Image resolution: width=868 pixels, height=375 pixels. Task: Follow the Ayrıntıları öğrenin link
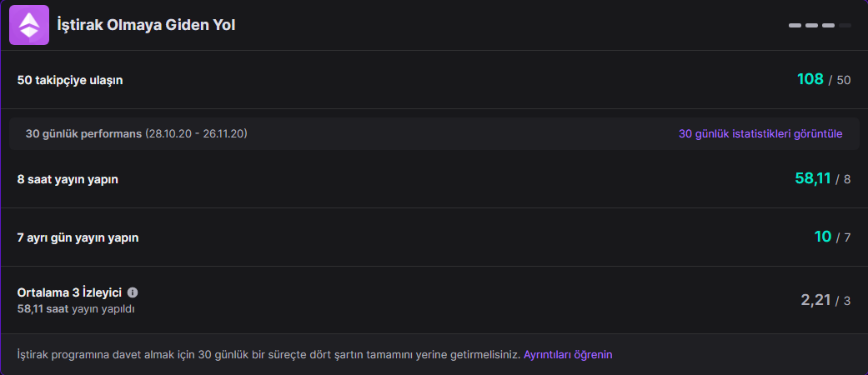[568, 354]
